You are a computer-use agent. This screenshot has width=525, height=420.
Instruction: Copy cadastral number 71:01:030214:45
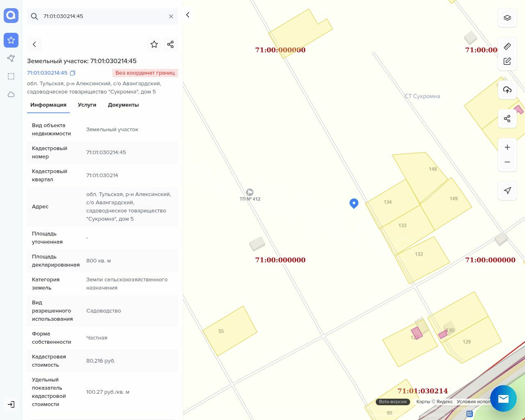[73, 73]
